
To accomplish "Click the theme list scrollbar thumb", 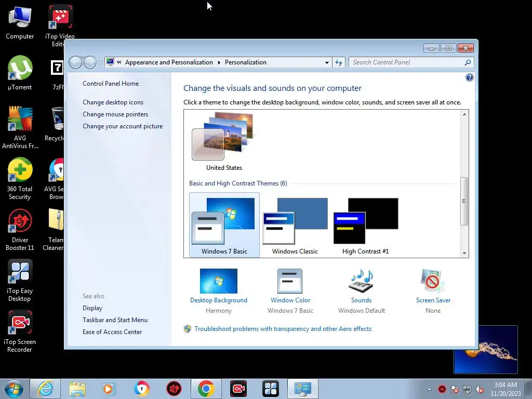I will 464,201.
